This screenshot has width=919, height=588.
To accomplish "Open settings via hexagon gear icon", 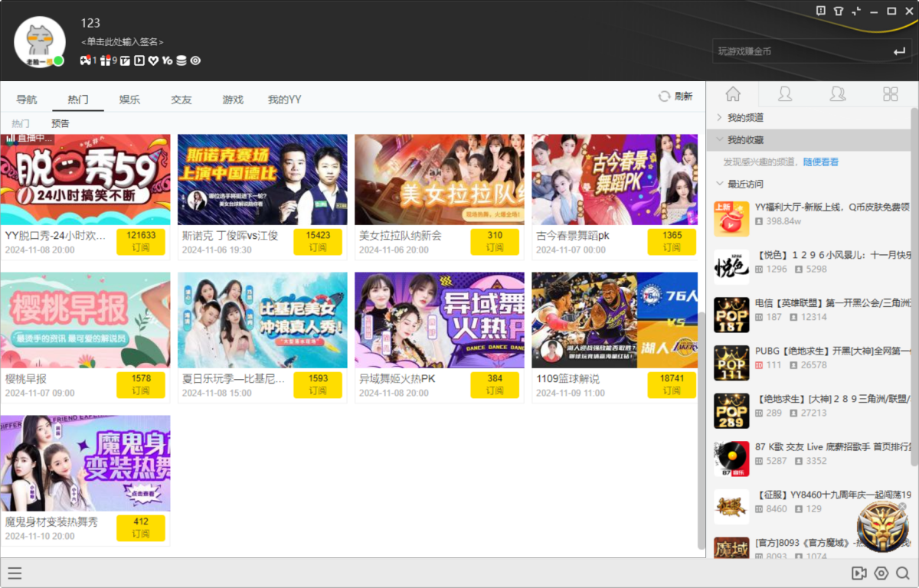I will point(881,573).
